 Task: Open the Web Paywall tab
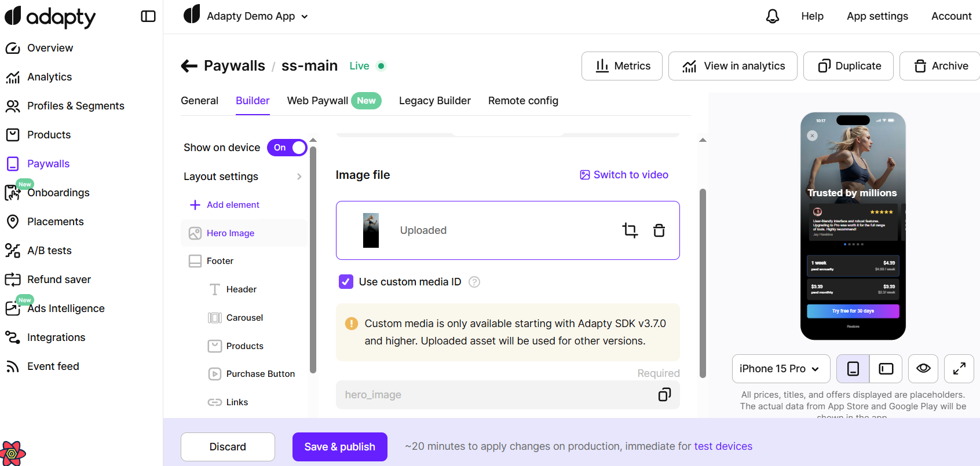[x=317, y=101]
